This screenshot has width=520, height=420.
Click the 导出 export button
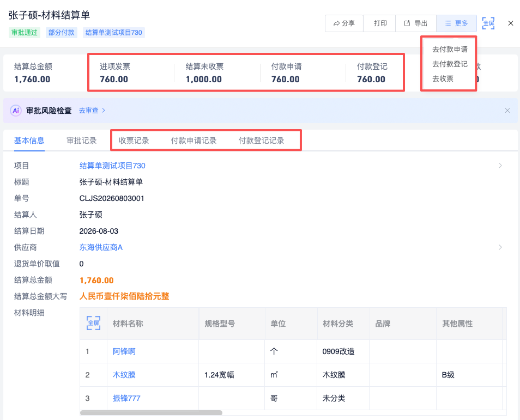tap(416, 23)
